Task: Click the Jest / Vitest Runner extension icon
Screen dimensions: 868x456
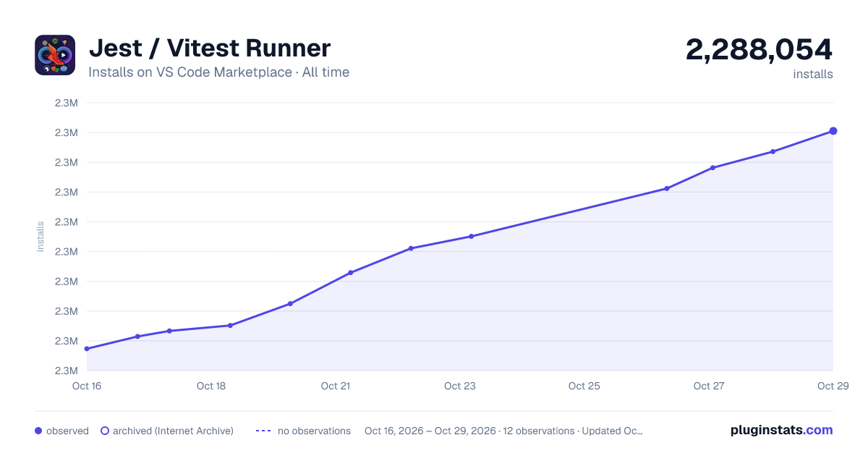Action: (55, 55)
